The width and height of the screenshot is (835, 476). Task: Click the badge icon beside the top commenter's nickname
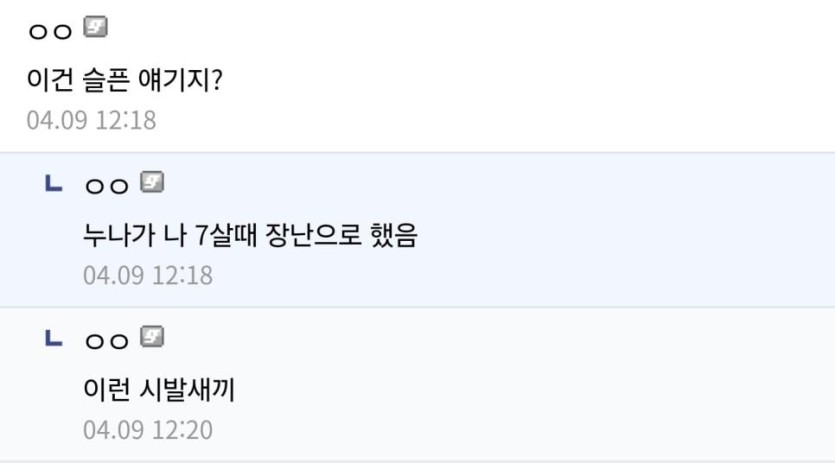click(96, 27)
